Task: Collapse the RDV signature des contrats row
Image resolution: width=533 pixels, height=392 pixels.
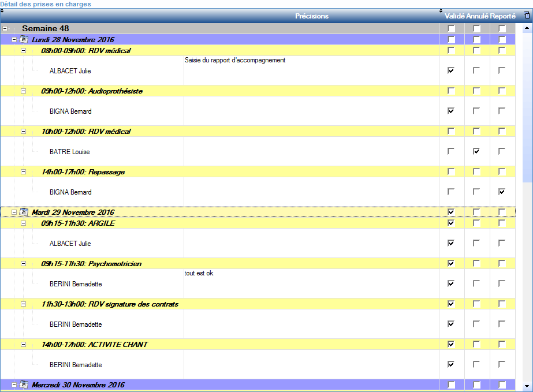Action: pyautogui.click(x=24, y=304)
